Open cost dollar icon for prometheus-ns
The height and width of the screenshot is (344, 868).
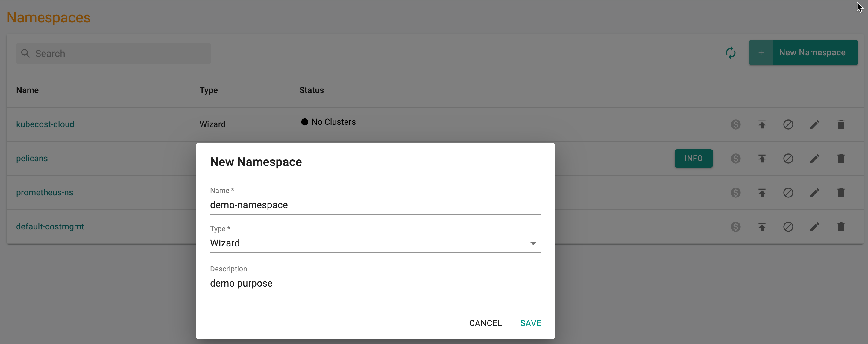click(x=736, y=193)
